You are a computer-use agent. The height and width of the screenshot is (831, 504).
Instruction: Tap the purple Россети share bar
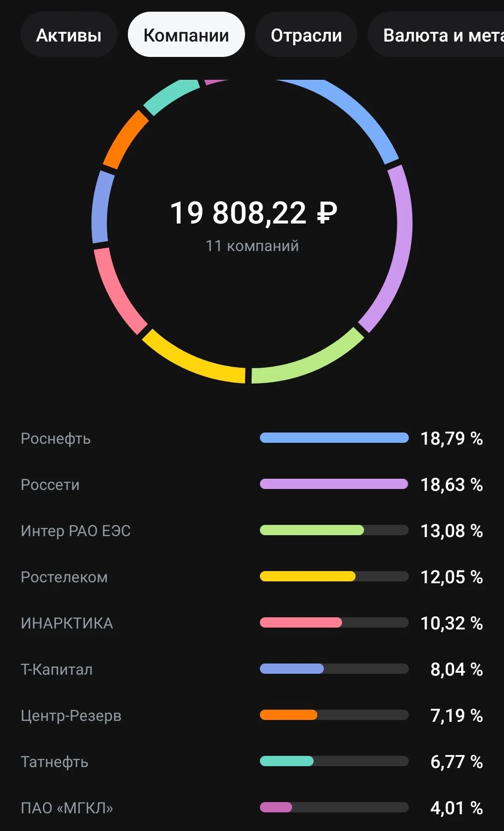tap(334, 484)
